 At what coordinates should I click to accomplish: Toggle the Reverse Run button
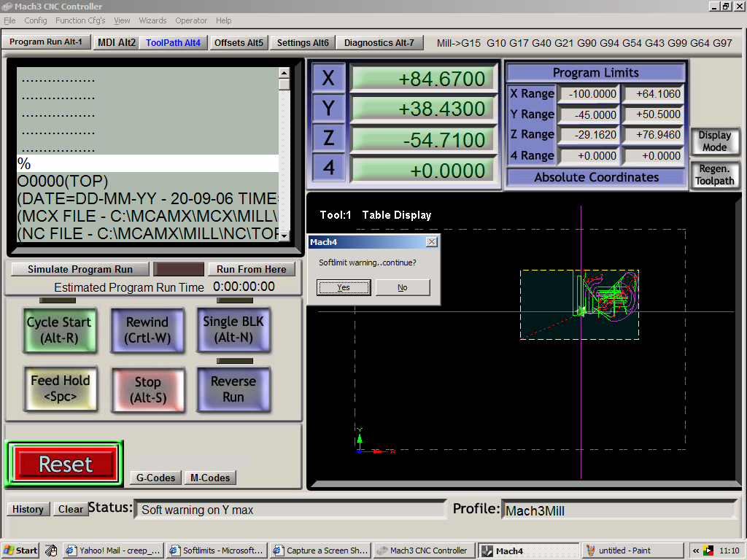(x=233, y=389)
